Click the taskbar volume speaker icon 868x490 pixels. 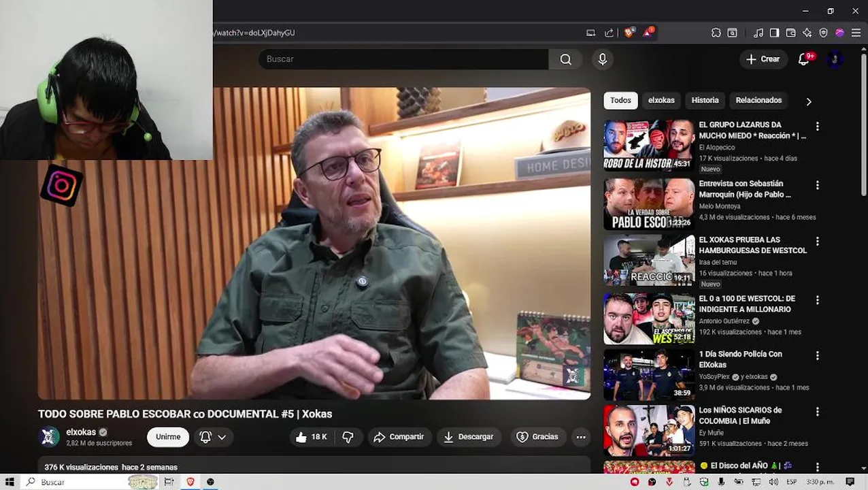[773, 482]
